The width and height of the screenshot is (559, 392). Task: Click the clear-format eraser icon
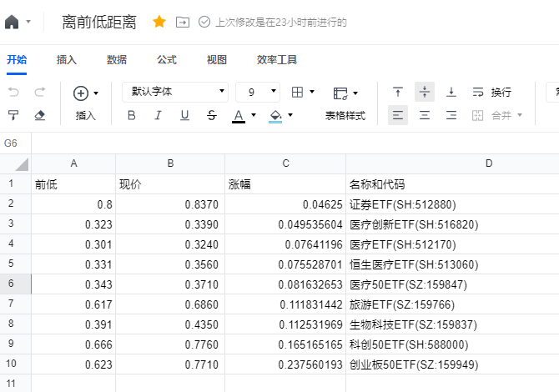40,115
